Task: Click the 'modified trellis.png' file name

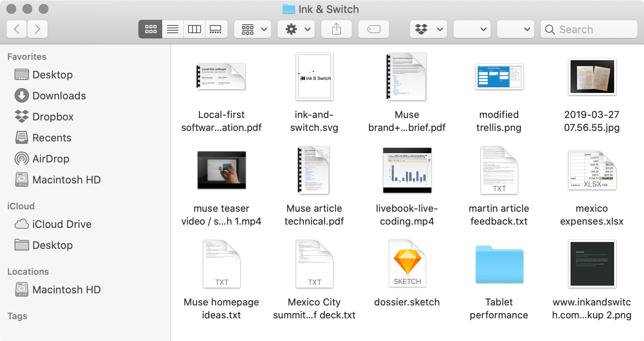Action: [499, 121]
